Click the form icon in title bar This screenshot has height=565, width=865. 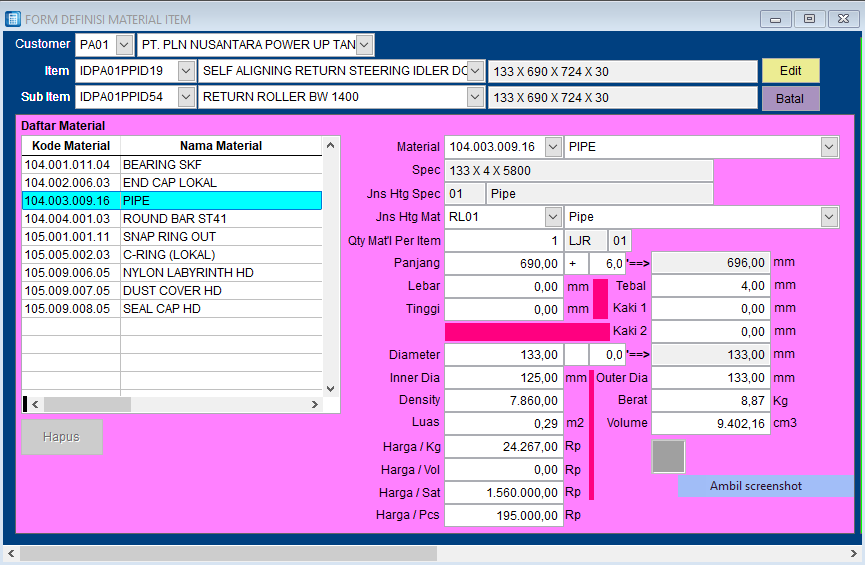pos(13,19)
